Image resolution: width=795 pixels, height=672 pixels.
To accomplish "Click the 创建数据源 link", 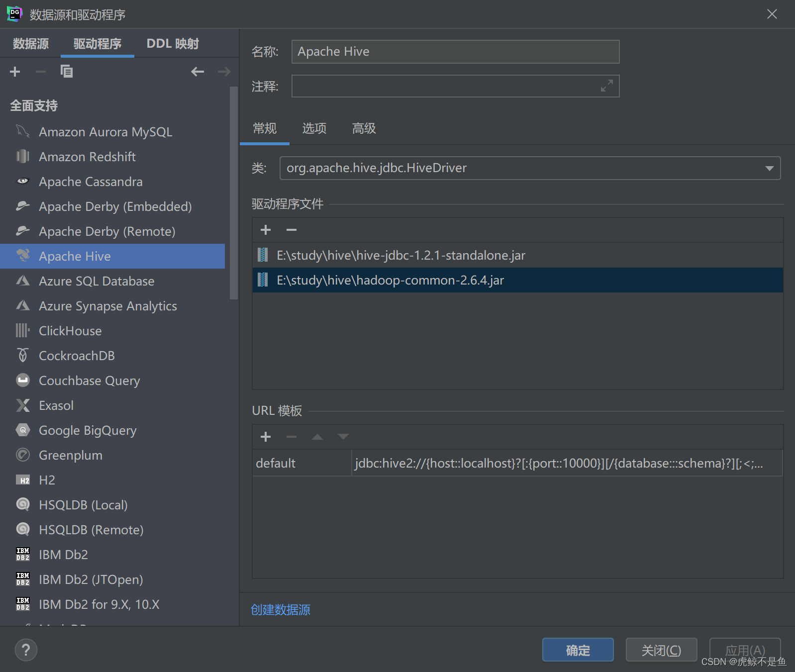I will (281, 610).
